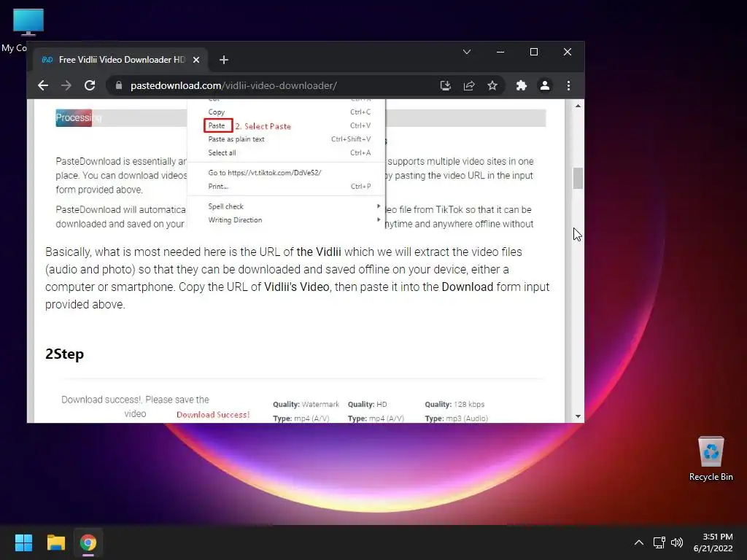Open Chrome's three-dot menu
Viewport: 747px width, 560px height.
click(x=568, y=86)
